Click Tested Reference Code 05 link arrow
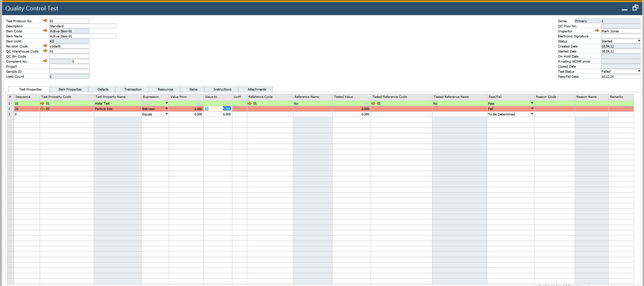 pos(373,103)
